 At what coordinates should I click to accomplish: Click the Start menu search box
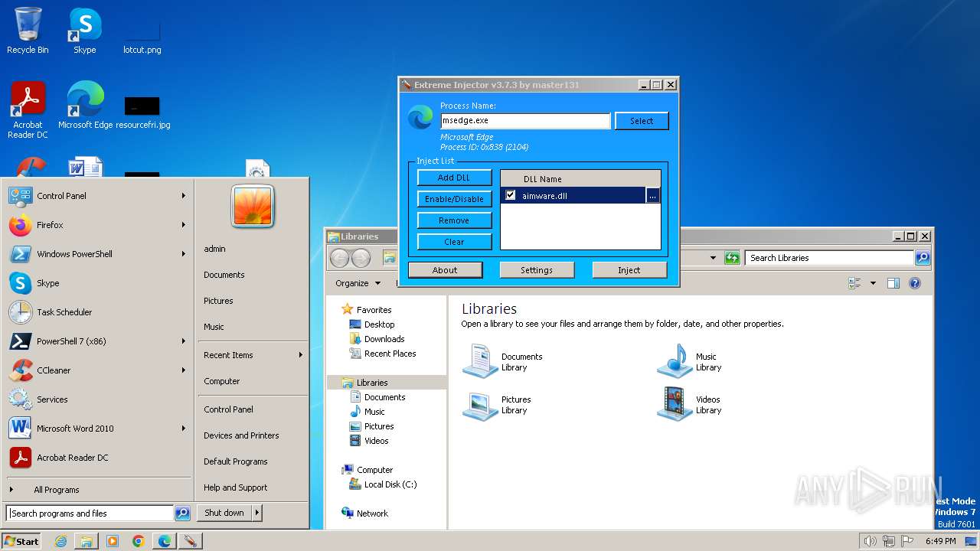[x=90, y=514]
